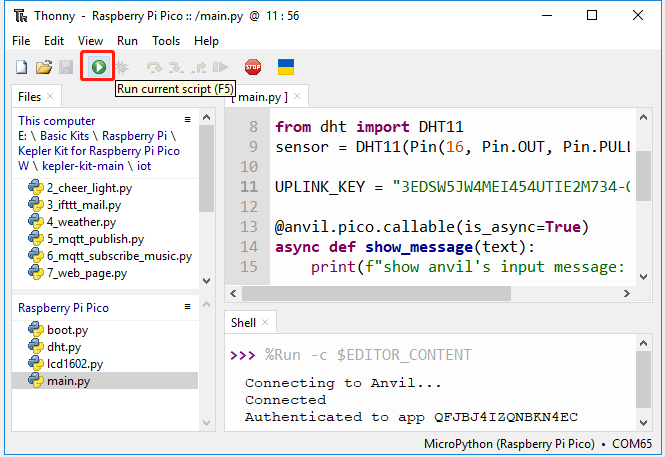Image resolution: width=665 pixels, height=457 pixels.
Task: Click the kepler-kit-main path link
Action: click(83, 166)
